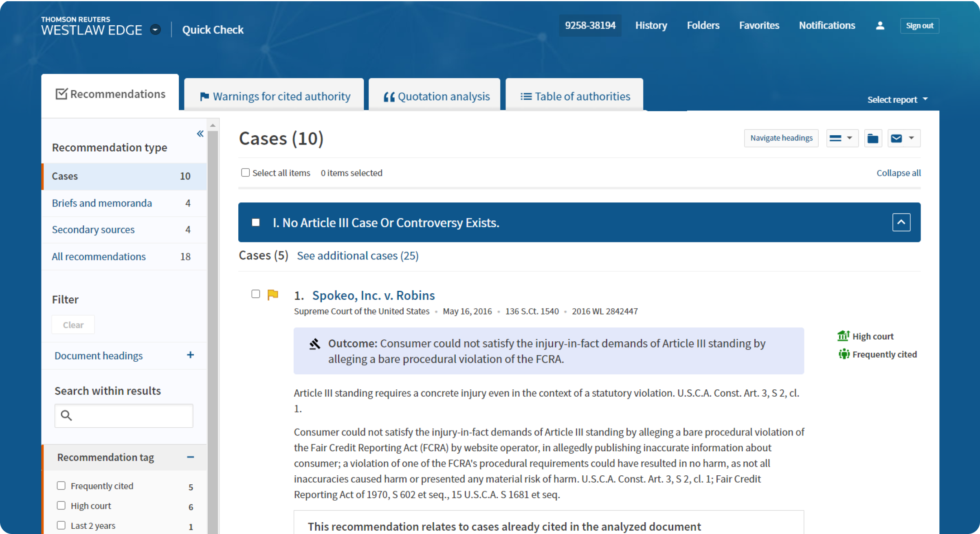
Task: Check the Select all items checkbox
Action: (x=245, y=173)
